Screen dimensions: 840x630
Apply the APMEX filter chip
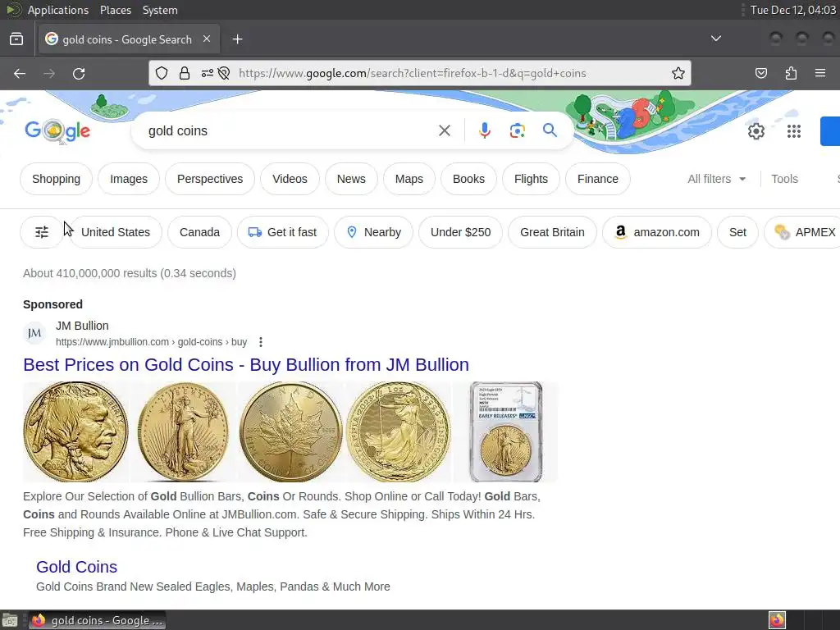[x=804, y=232]
